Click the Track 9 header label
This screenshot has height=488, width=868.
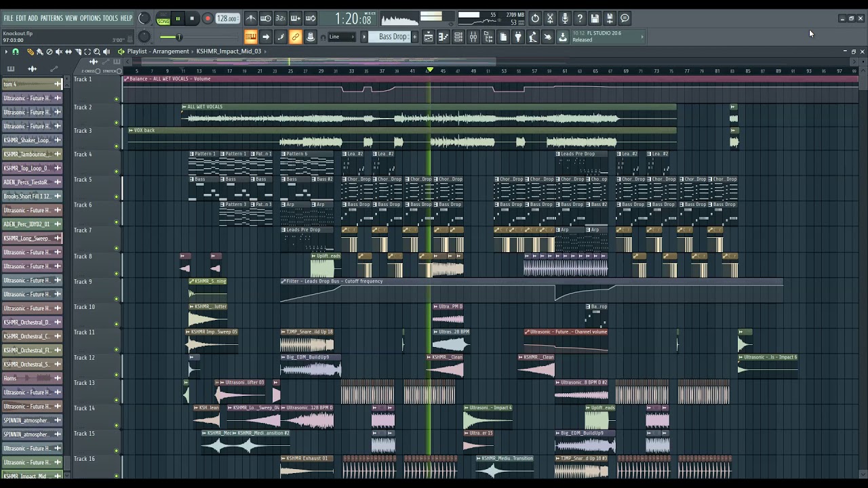coord(83,282)
